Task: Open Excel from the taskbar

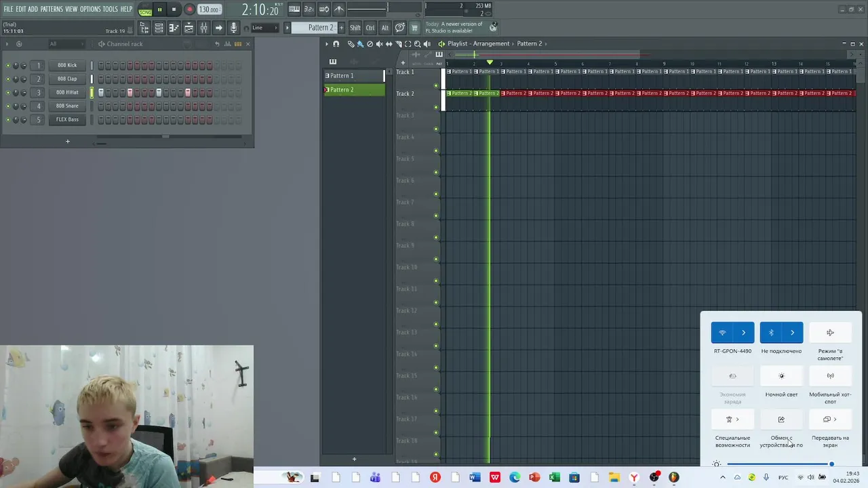Action: point(554,478)
